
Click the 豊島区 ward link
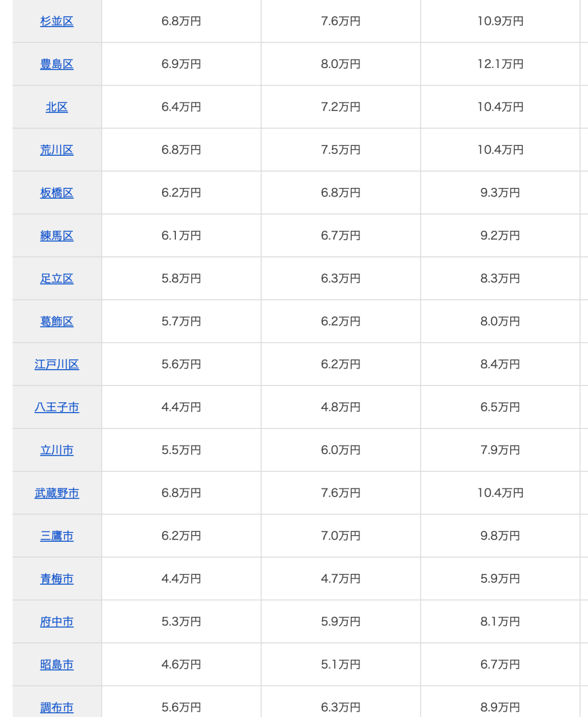click(x=57, y=64)
